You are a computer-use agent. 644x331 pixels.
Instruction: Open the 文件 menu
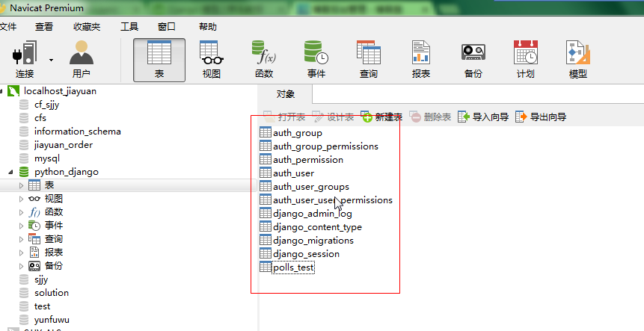pos(7,27)
